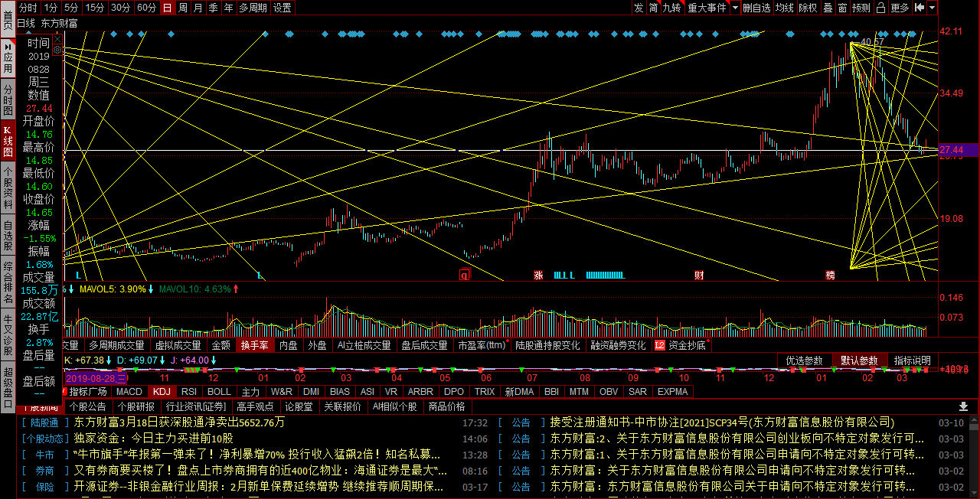
Task: Open 分时图 in left sidebar
Action: click(8, 99)
